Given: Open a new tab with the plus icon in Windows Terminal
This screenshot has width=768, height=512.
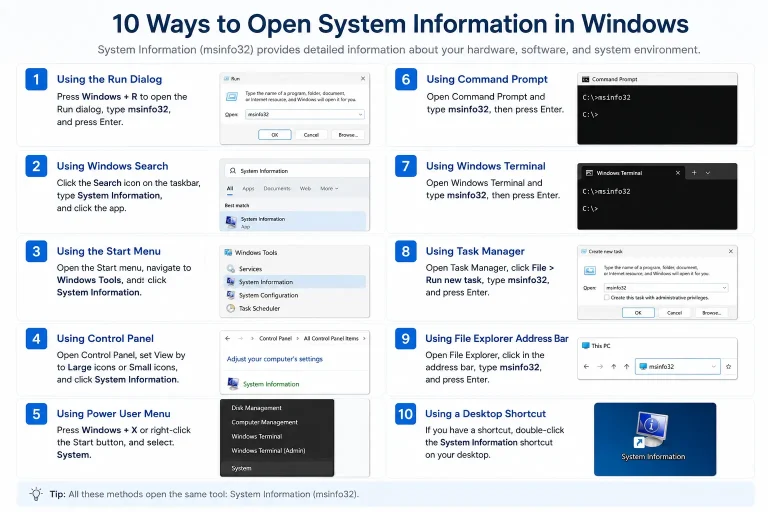Looking at the screenshot, I should 694,172.
